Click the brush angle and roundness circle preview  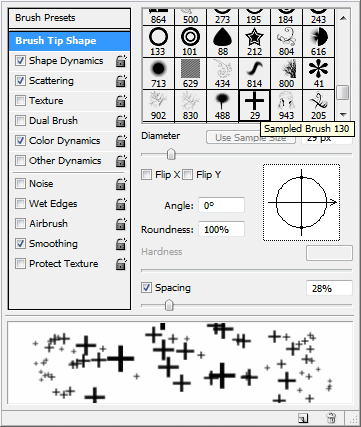point(302,202)
